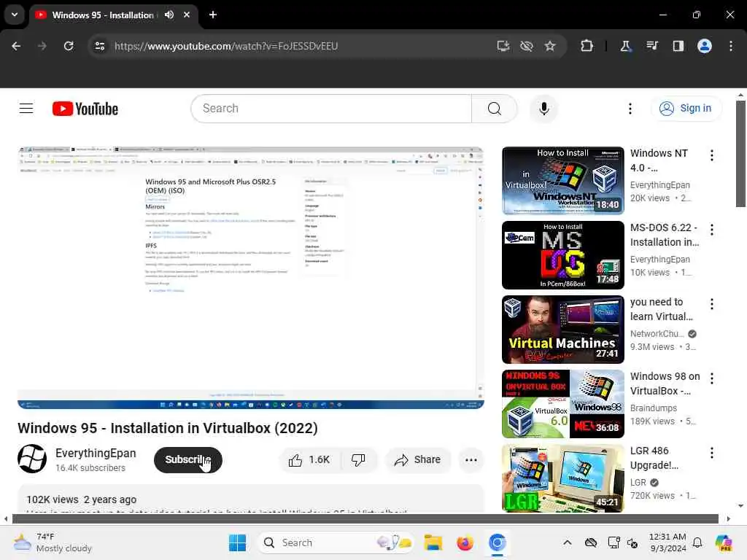Open the Virtual Machines video thumbnail

[563, 330]
